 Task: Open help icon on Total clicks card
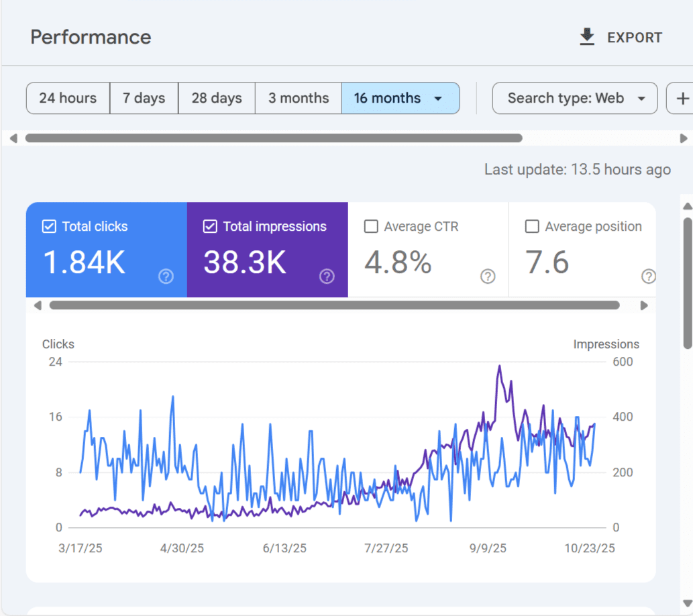(x=166, y=276)
